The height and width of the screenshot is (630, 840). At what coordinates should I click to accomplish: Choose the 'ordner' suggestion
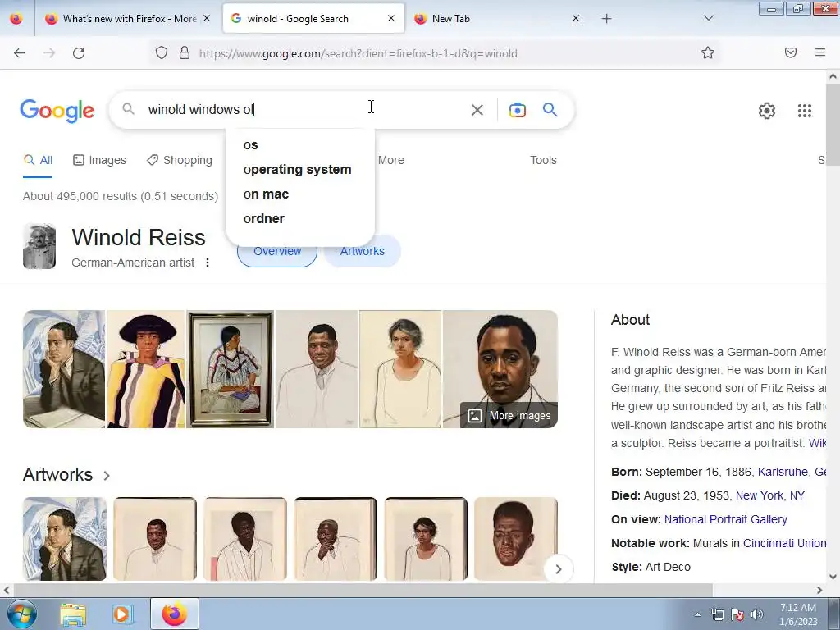pos(300,218)
